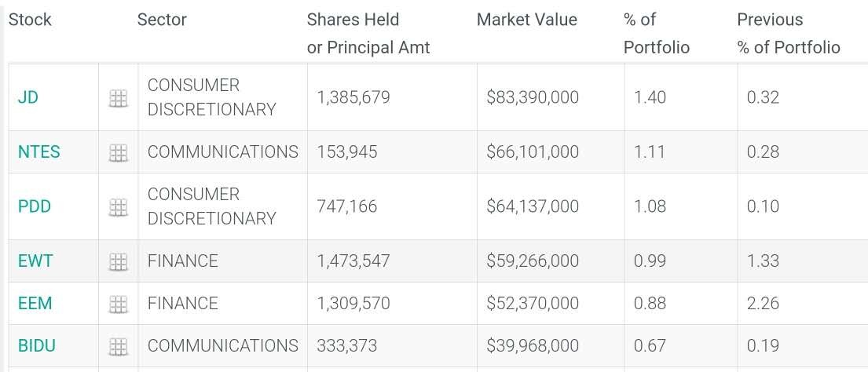Sort by Market Value column header
The height and width of the screenshot is (372, 868).
click(x=526, y=20)
